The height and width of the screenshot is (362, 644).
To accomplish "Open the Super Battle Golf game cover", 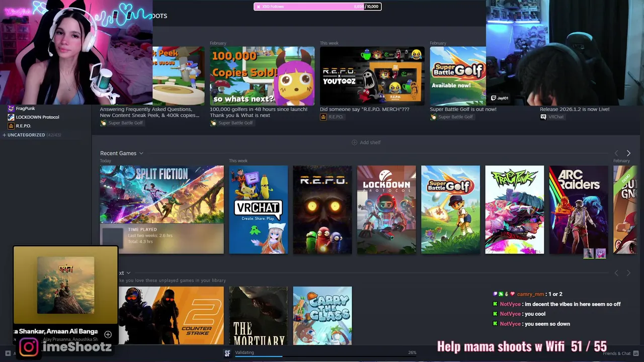I will point(450,210).
